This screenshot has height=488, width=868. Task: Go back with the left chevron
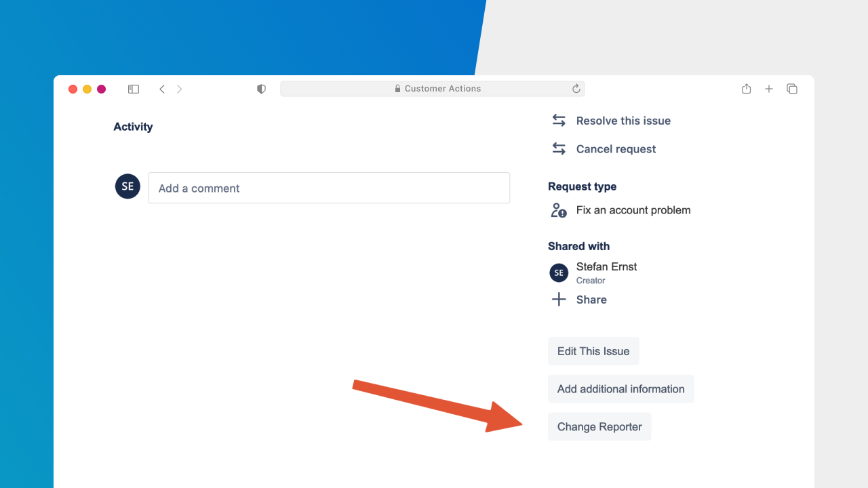coord(161,89)
